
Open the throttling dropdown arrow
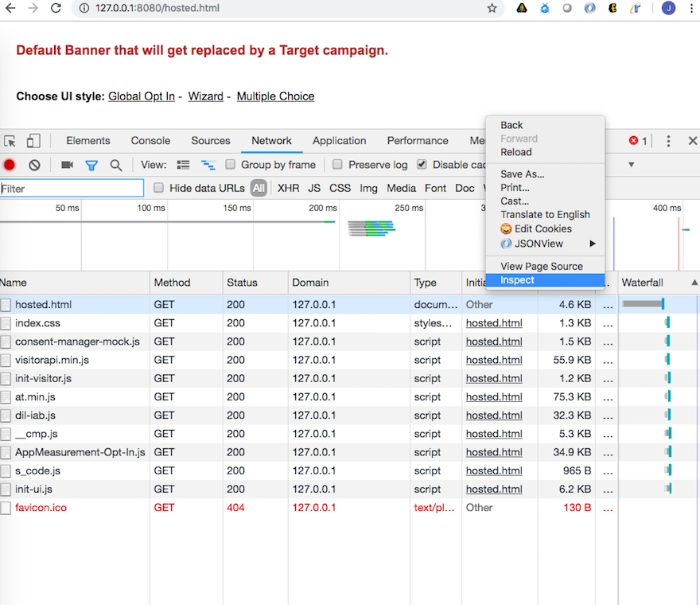coord(632,165)
